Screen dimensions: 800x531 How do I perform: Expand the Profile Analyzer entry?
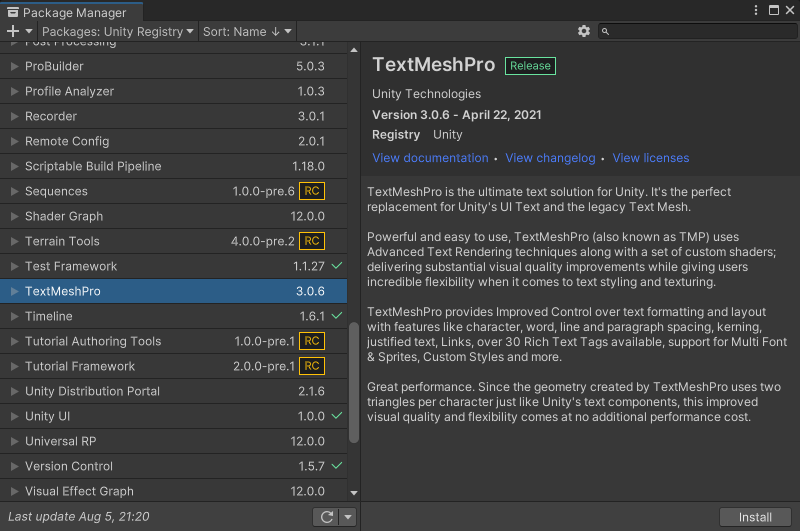click(14, 91)
